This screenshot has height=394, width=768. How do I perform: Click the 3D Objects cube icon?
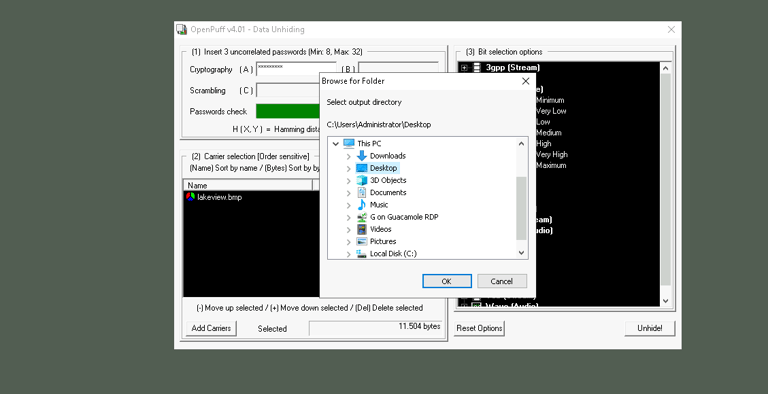pyautogui.click(x=361, y=180)
